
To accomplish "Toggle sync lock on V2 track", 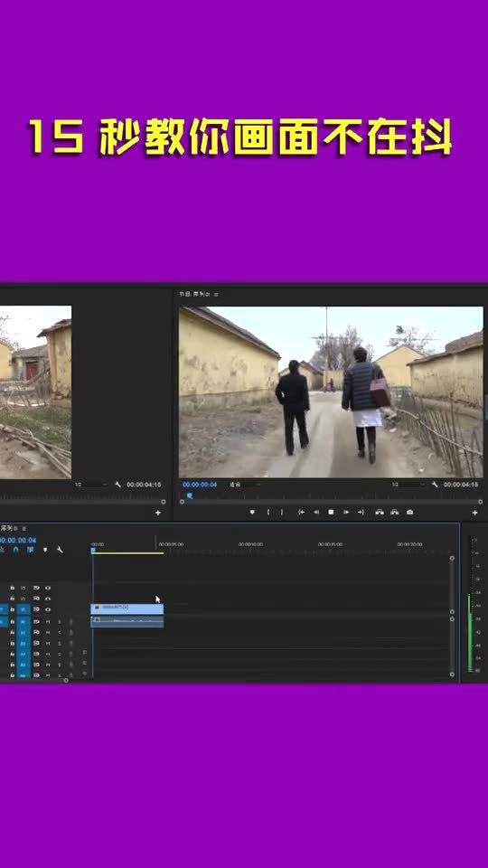I will point(36,599).
